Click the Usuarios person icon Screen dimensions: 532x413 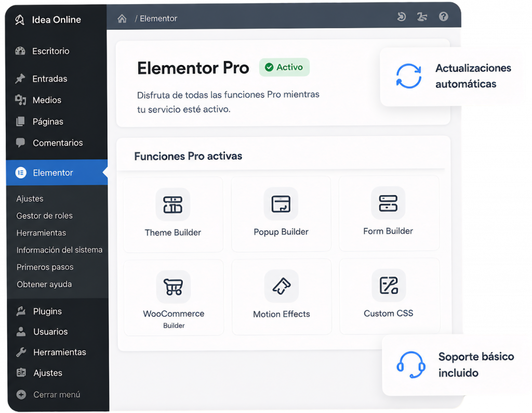point(21,331)
